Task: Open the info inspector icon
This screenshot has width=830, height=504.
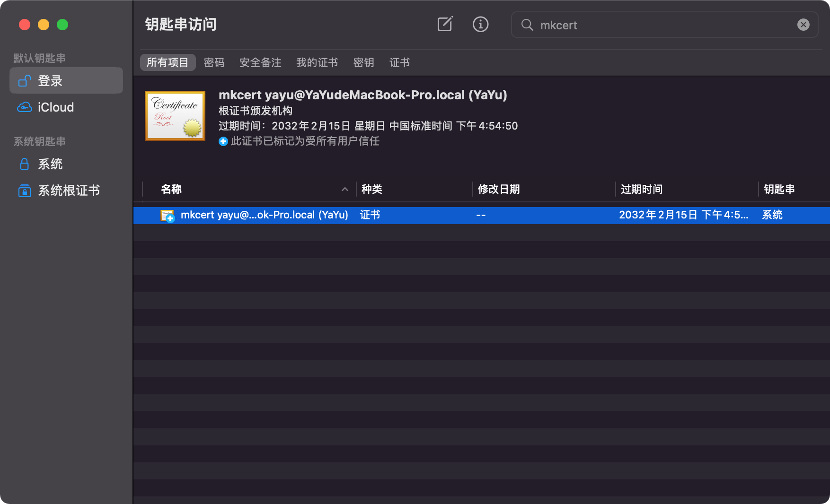Action: pyautogui.click(x=480, y=24)
